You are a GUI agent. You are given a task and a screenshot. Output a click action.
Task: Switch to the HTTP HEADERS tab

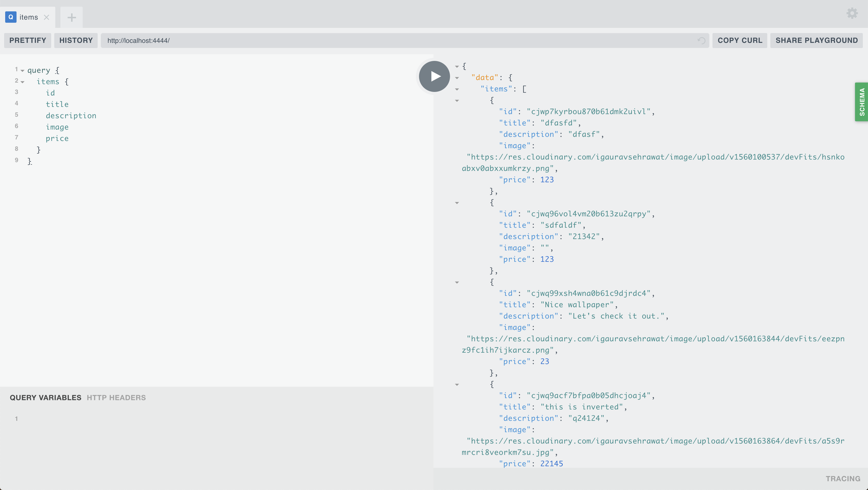coord(116,397)
